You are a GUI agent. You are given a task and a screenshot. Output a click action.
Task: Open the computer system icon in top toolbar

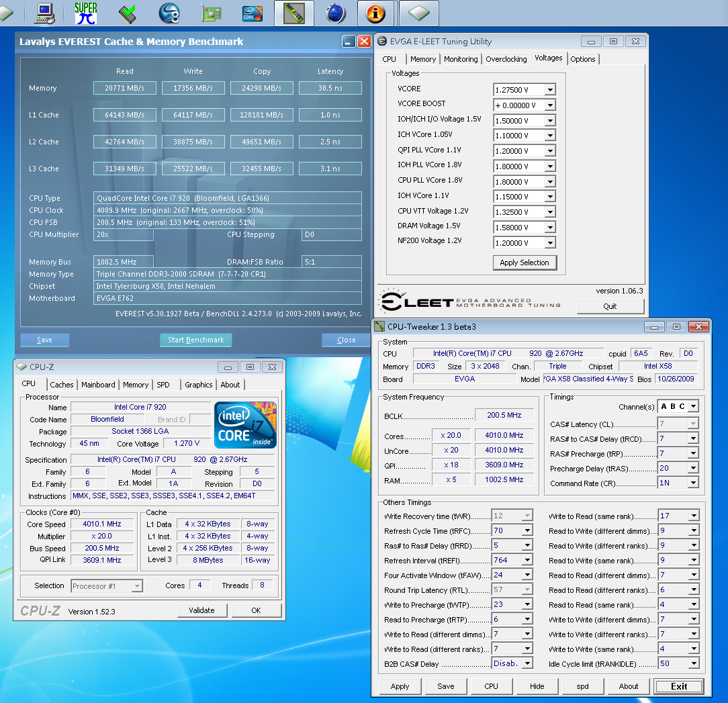[x=44, y=13]
